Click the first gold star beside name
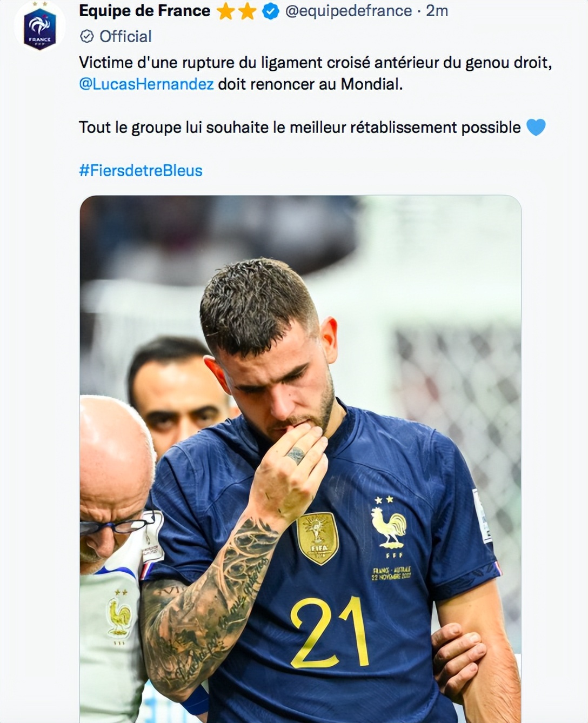588x723 pixels. pyautogui.click(x=225, y=11)
